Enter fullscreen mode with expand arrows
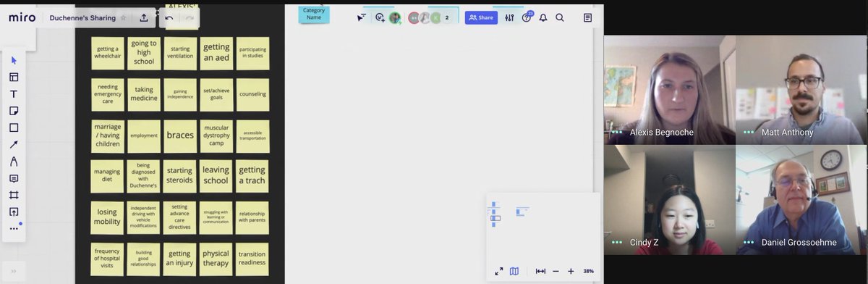 coord(498,271)
